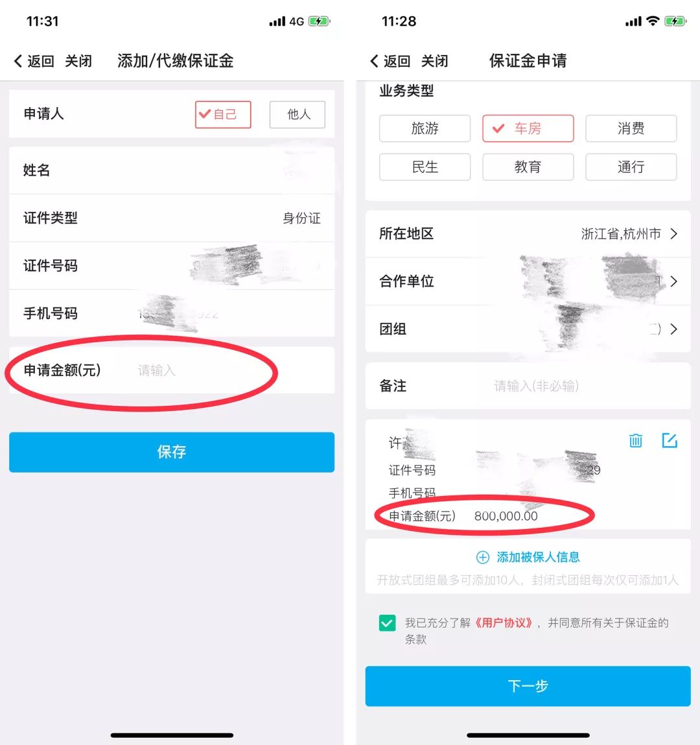Open the 所在地区 region selector
The image size is (700, 745).
click(528, 234)
